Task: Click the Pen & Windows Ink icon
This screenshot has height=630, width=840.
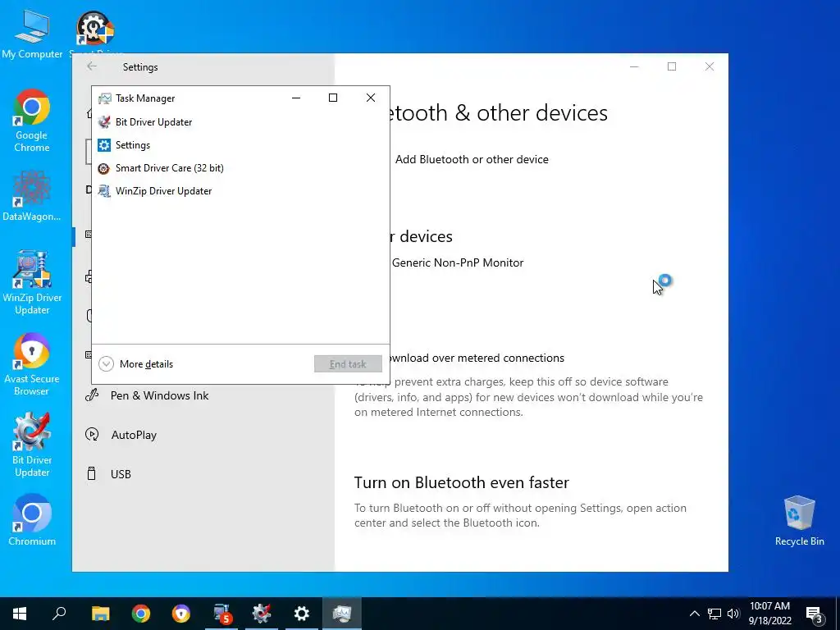Action: tap(92, 395)
